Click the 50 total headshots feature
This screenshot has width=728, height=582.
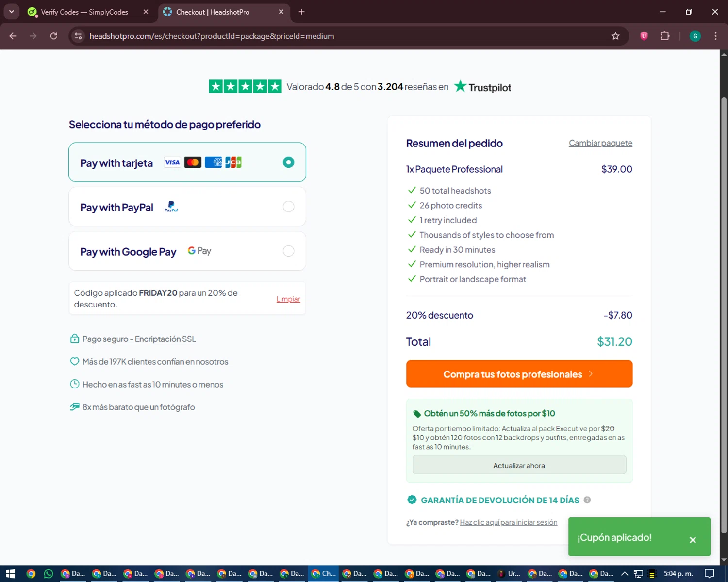(455, 191)
